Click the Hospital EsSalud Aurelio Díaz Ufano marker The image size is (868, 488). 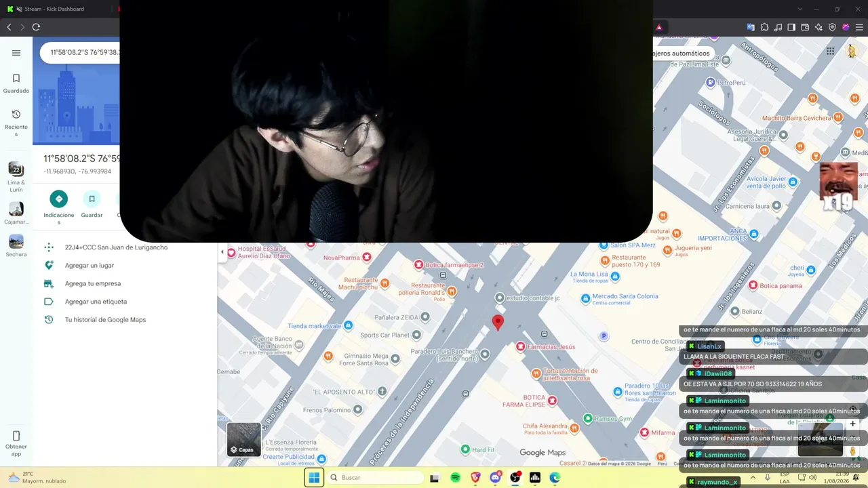tap(231, 253)
